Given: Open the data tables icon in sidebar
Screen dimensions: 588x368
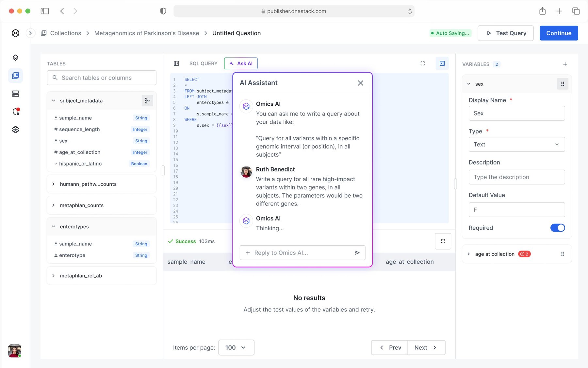Looking at the screenshot, I should pos(15,94).
